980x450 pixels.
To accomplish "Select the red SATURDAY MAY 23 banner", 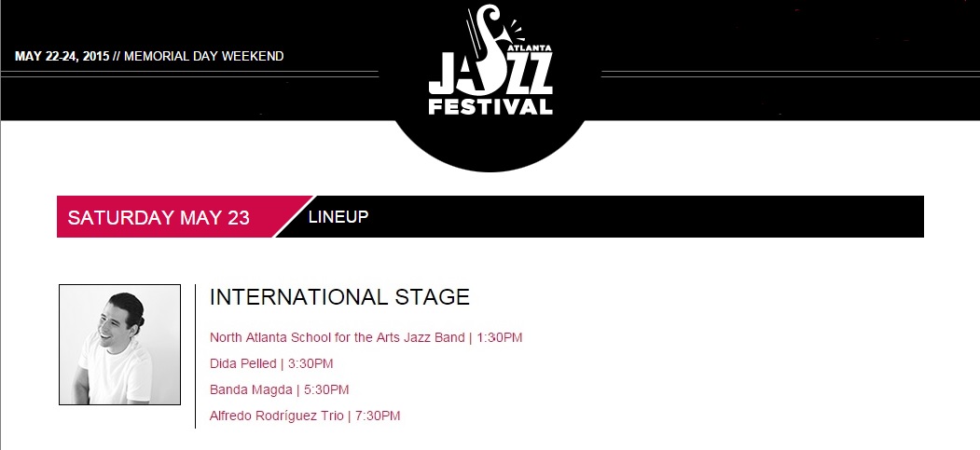I will click(160, 218).
